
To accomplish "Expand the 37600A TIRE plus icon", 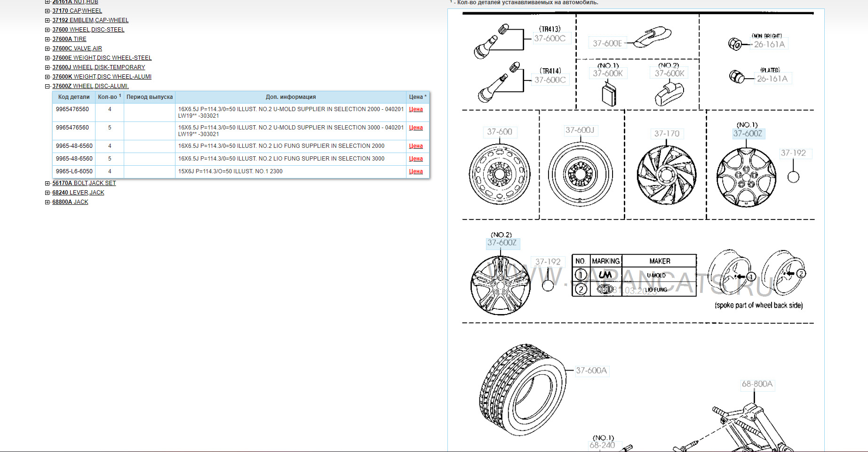I will pos(47,39).
